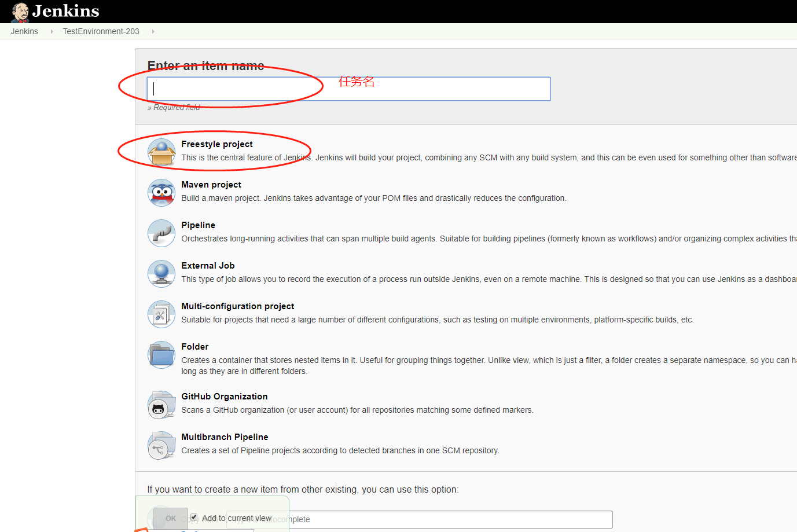Click the Multi-configuration project title

[x=238, y=306]
